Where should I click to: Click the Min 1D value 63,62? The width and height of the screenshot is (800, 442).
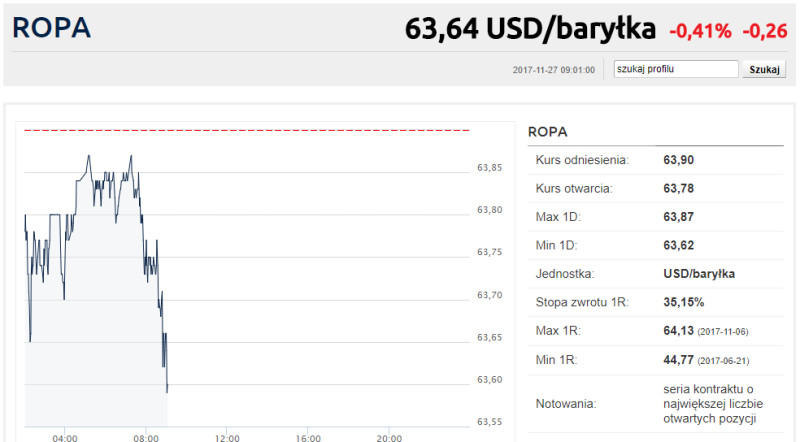pyautogui.click(x=679, y=245)
